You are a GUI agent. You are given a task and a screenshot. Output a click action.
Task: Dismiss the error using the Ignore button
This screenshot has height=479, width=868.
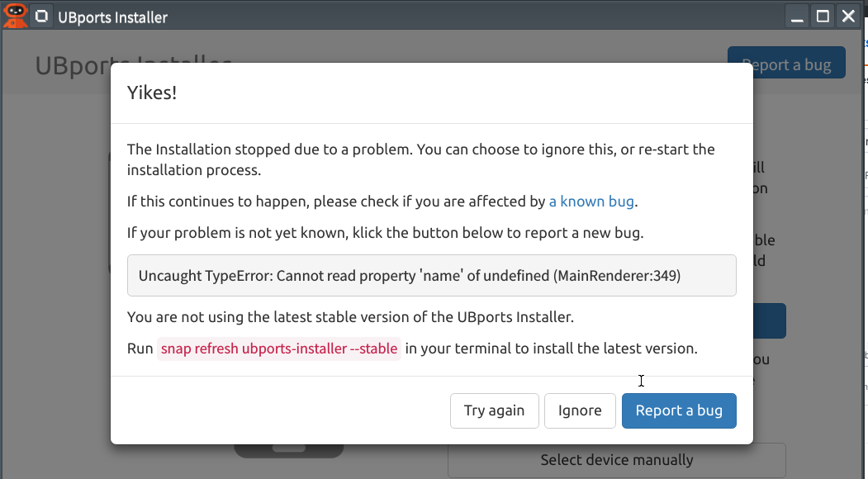(580, 410)
